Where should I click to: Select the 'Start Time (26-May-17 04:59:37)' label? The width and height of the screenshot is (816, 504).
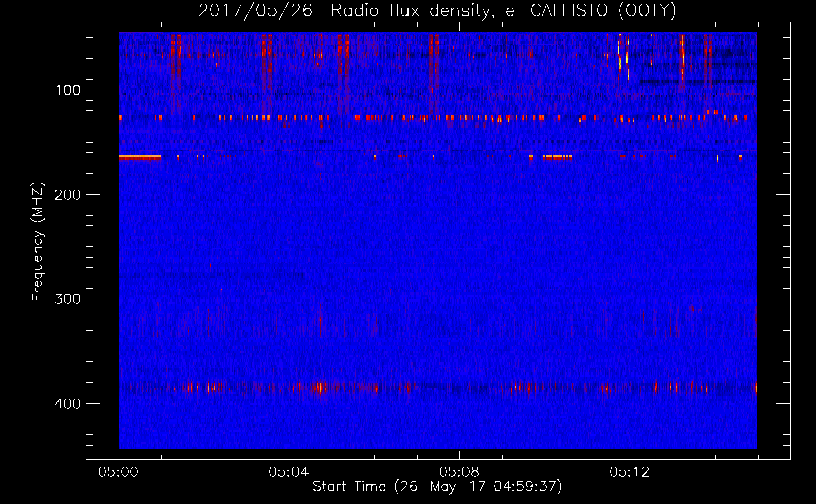click(x=437, y=487)
